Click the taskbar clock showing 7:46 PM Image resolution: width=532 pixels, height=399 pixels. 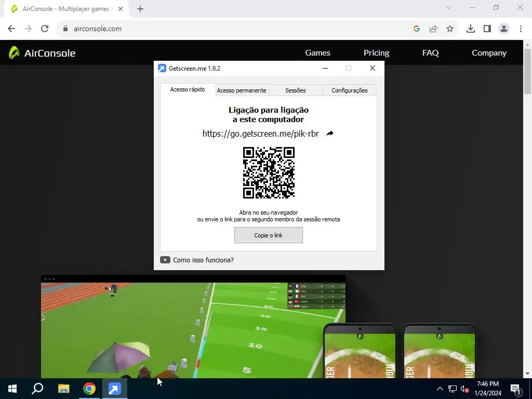point(487,389)
